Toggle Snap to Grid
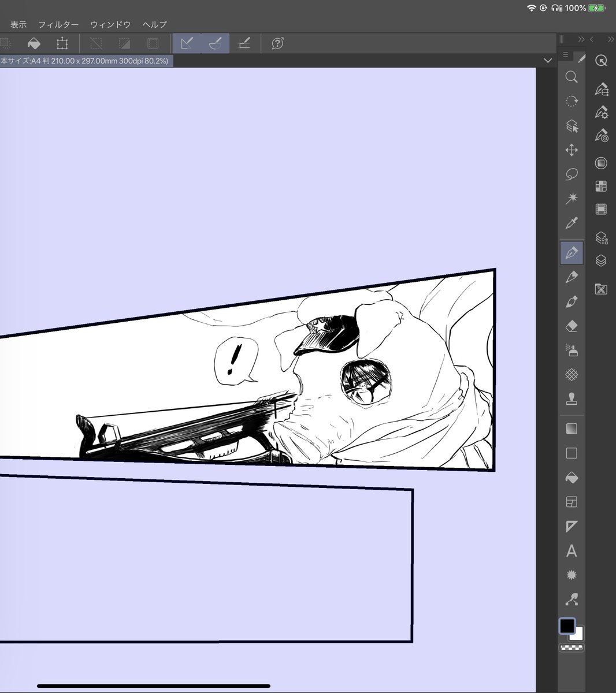This screenshot has width=616, height=693. tap(244, 43)
